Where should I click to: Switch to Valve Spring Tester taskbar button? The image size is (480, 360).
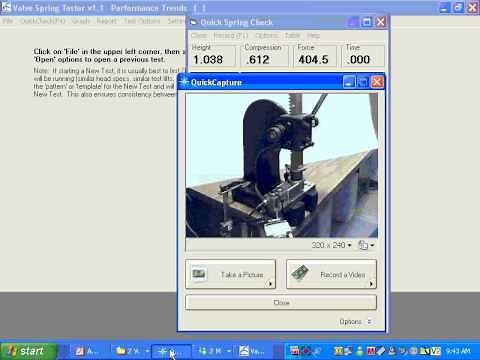pos(254,351)
